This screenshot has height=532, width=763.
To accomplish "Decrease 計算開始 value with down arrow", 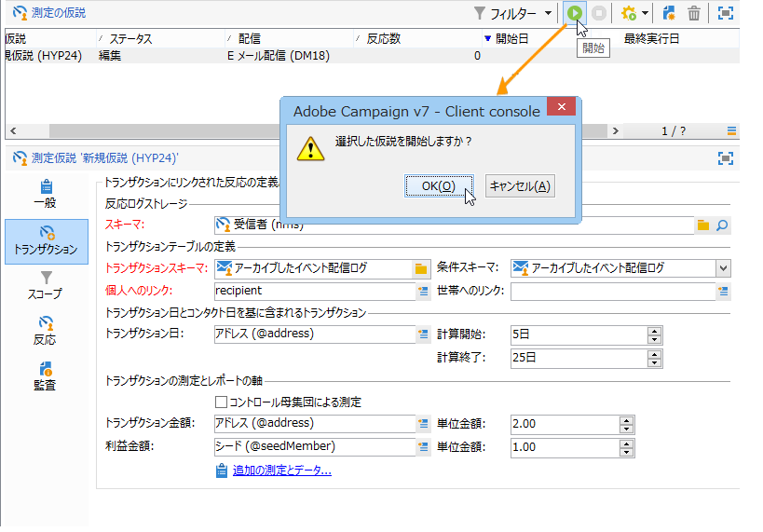I will point(655,339).
